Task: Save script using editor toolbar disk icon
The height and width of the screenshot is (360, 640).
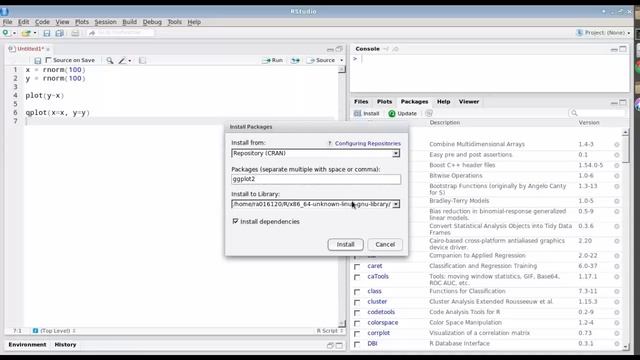Action: tap(38, 60)
